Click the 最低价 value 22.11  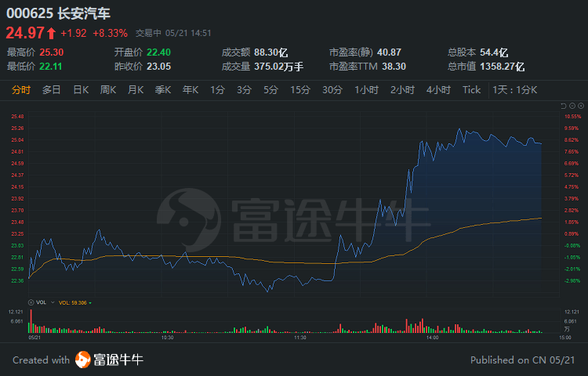51,67
